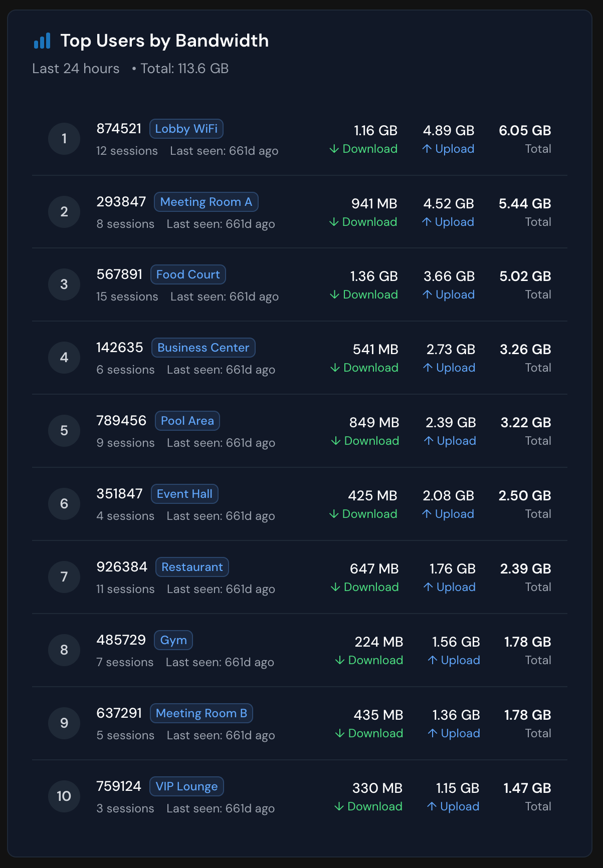Click download arrow icon for Food Court user
Image resolution: width=603 pixels, height=868 pixels.
(x=335, y=295)
